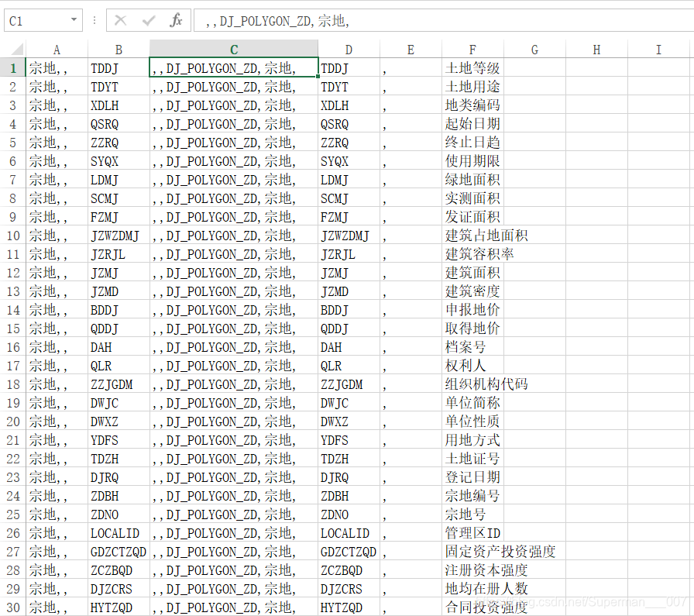This screenshot has height=616, width=694.
Task: Click cell D18 containing ZZJGDM
Action: coord(349,384)
